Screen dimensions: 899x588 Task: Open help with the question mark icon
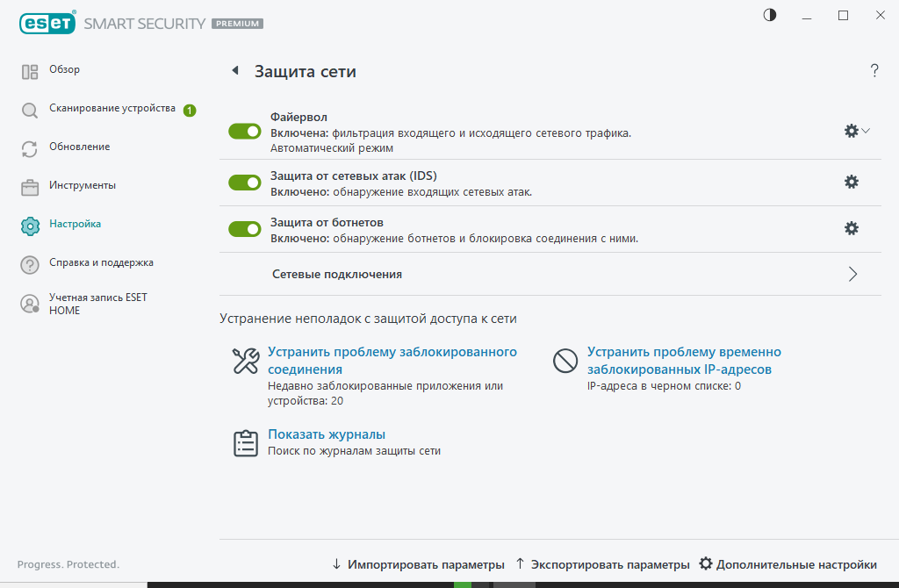pos(874,70)
